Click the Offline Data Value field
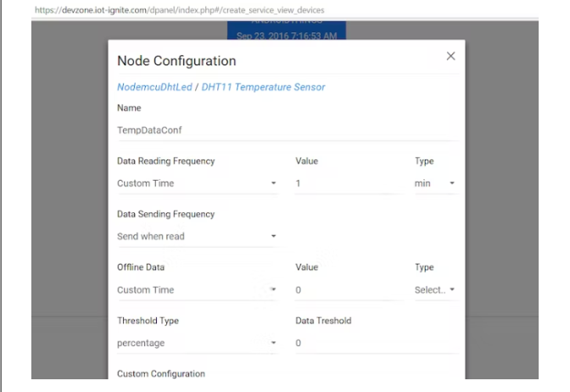This screenshot has height=392, width=570. click(348, 289)
